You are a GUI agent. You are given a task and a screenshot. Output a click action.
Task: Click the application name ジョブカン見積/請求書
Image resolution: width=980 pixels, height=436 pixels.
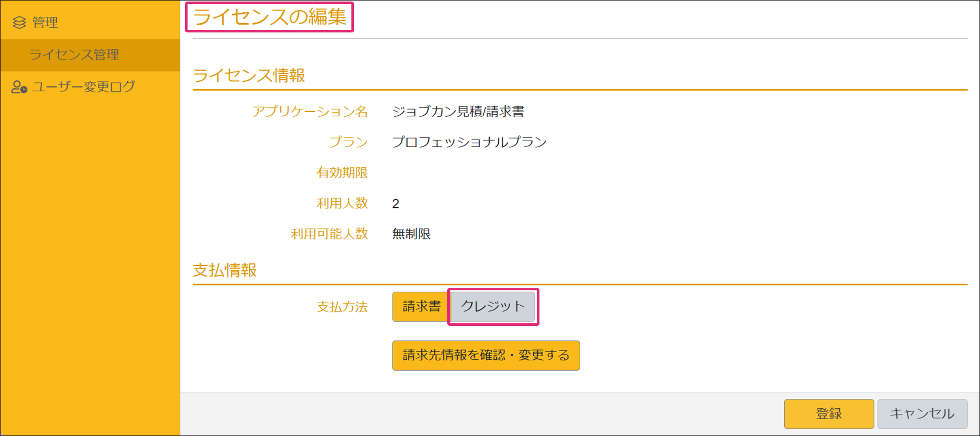(x=458, y=112)
